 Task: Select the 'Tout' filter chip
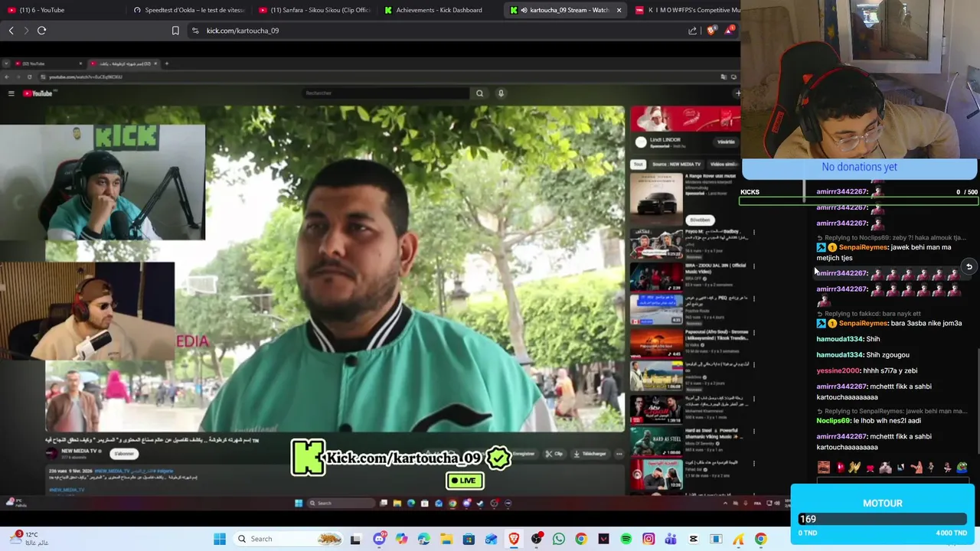pyautogui.click(x=637, y=164)
